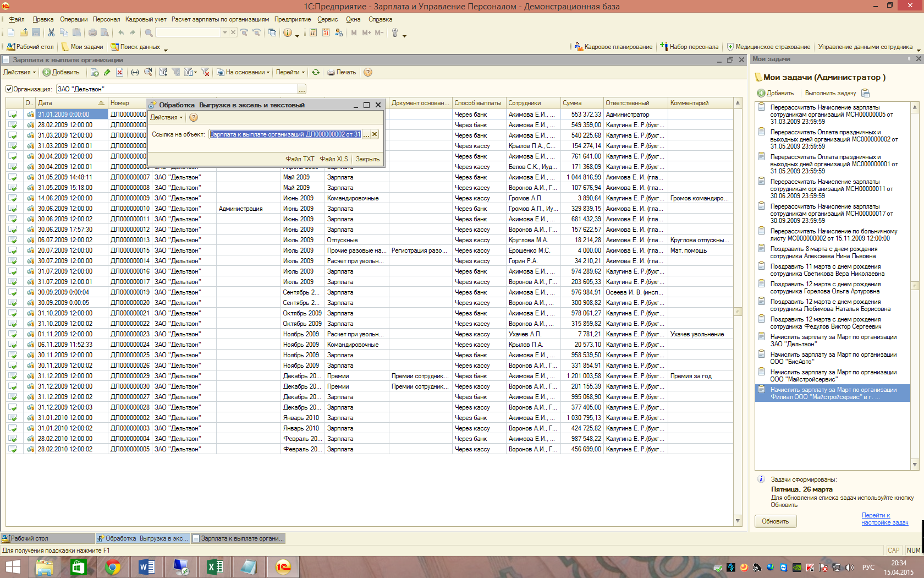Screen dimensions: 924x578
Task: Open Набор персонала from the toolbar
Action: (x=689, y=47)
